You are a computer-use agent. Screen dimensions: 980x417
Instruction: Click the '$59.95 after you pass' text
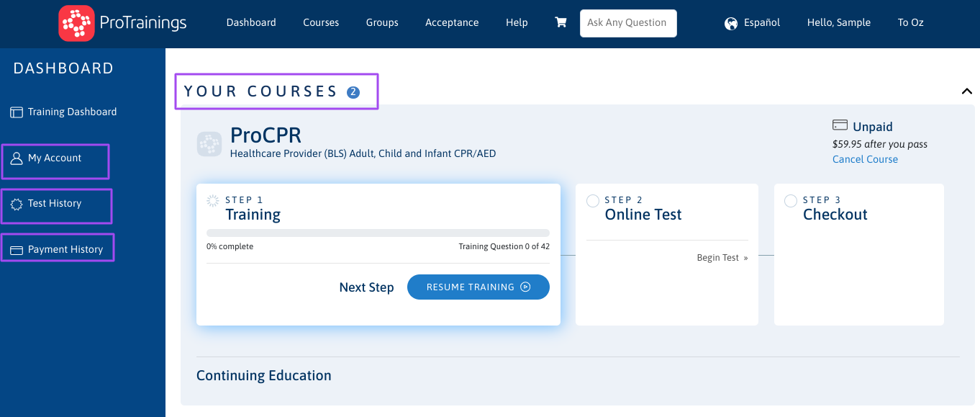pyautogui.click(x=880, y=144)
